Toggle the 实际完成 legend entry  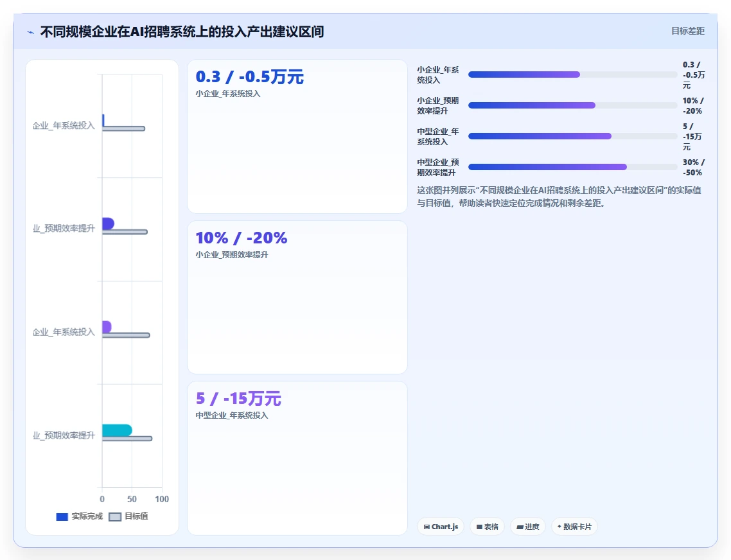pyautogui.click(x=79, y=516)
